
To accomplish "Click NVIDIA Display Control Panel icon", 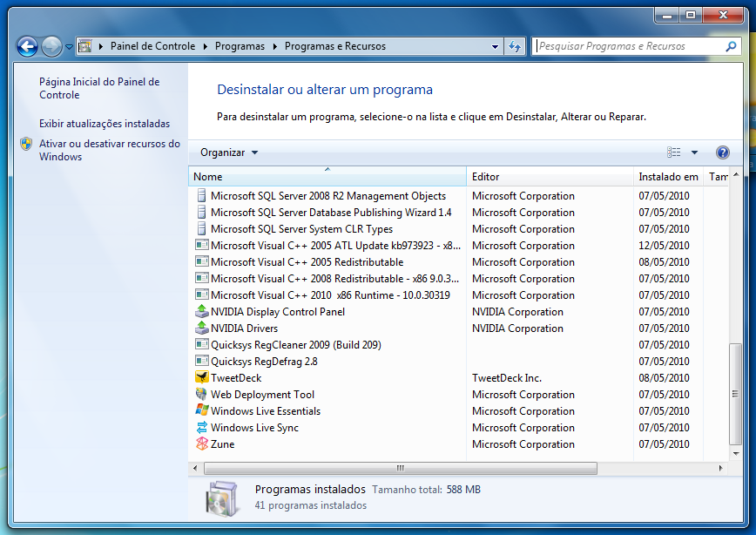I will (x=201, y=311).
